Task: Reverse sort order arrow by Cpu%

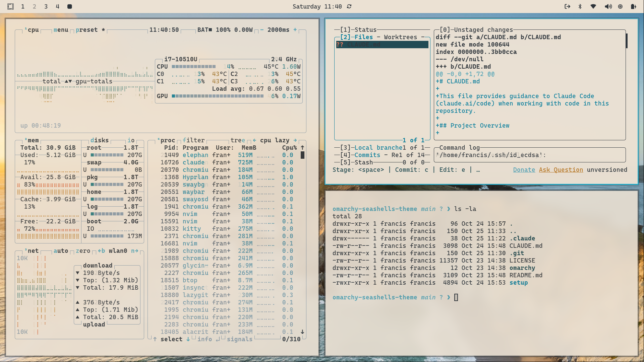Action: [302, 148]
